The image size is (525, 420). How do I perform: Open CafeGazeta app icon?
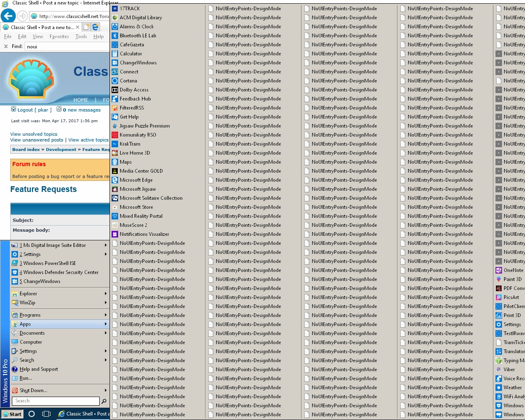115,45
